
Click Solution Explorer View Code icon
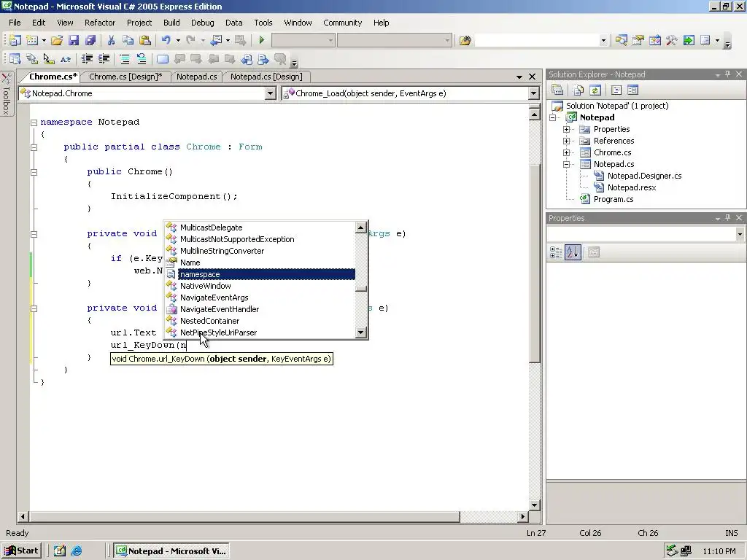point(616,90)
